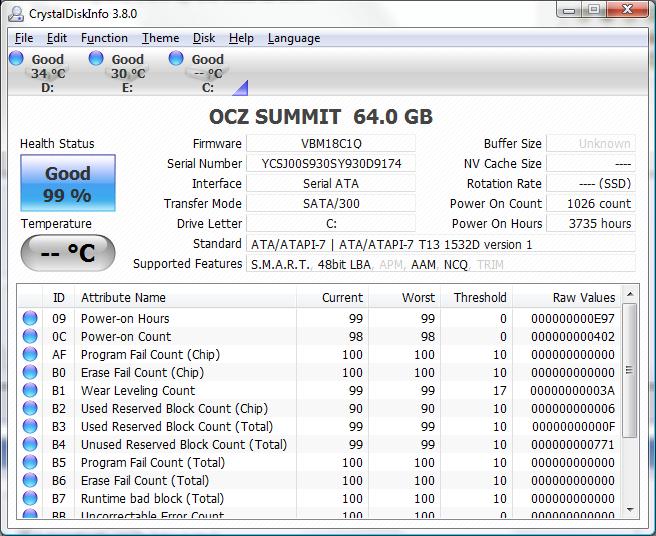Click status orb for Wear Leveling Count
The image size is (656, 536).
point(30,390)
